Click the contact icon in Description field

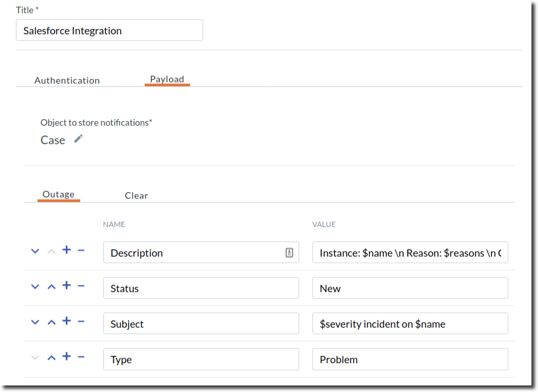[289, 253]
